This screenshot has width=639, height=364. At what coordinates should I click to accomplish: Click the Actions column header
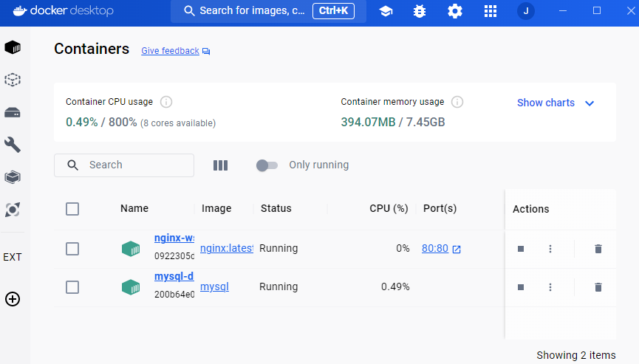tap(530, 209)
